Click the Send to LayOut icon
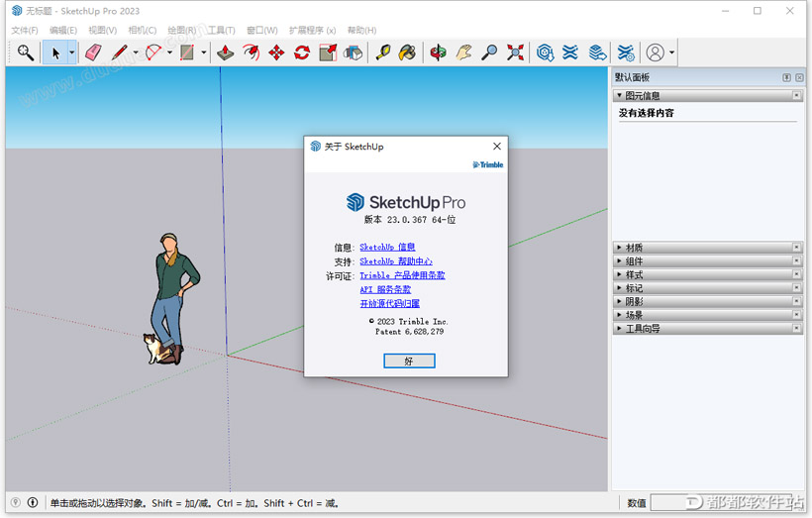This screenshot has height=518, width=812. coord(597,52)
